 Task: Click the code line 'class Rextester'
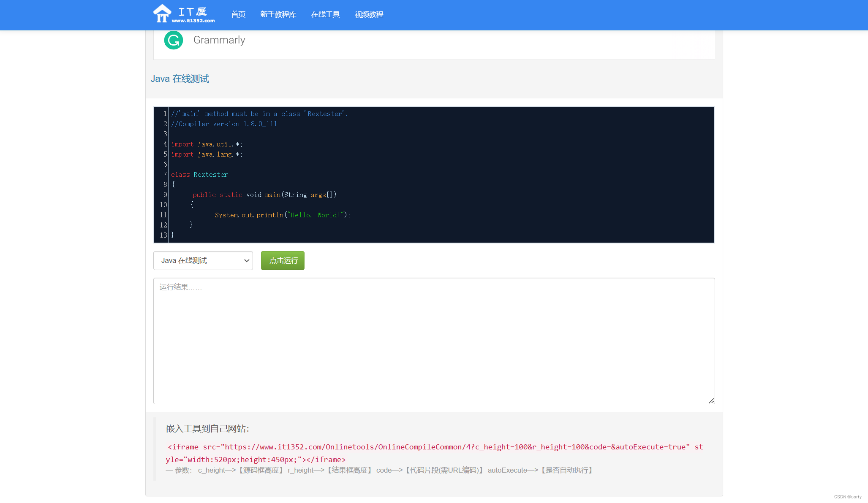click(199, 175)
